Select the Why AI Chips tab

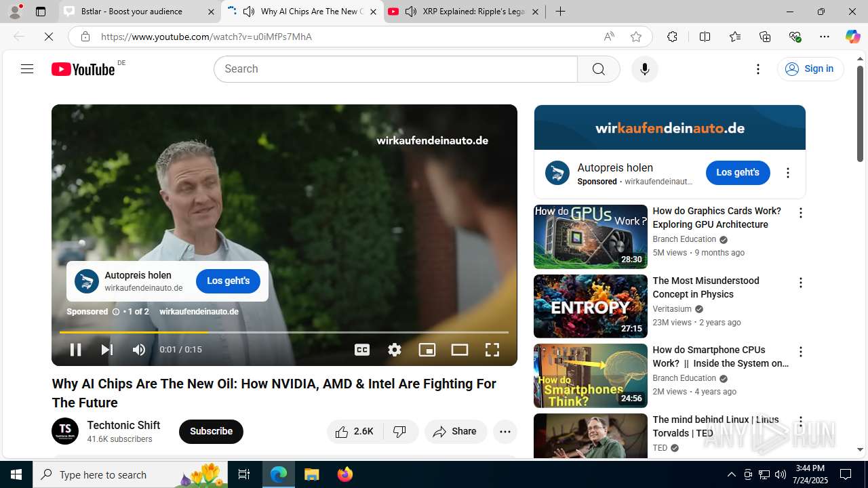point(302,12)
